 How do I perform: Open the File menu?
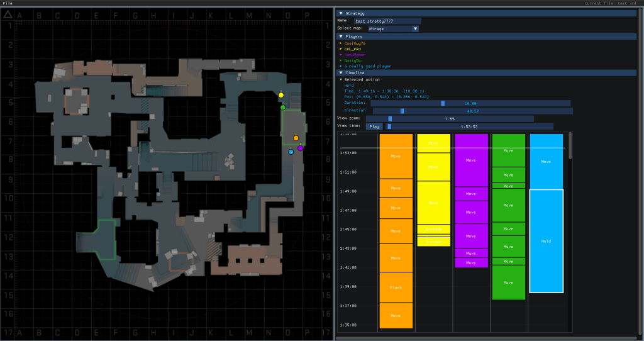click(x=8, y=3)
